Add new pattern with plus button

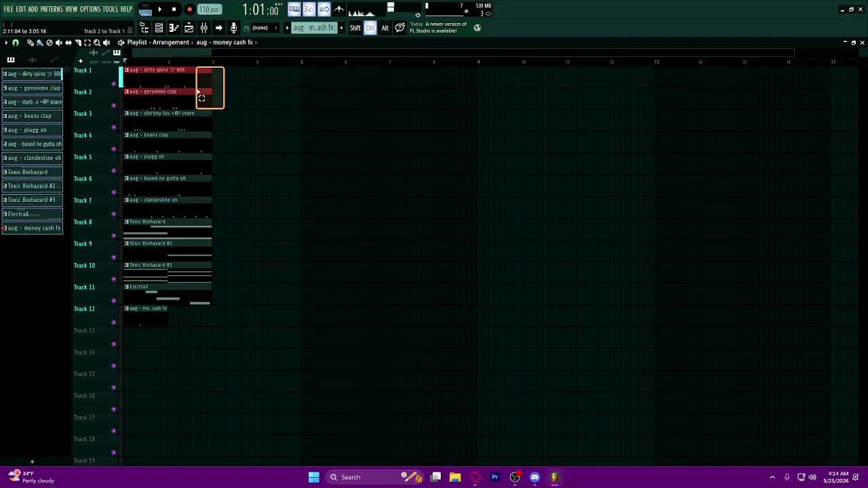[341, 28]
